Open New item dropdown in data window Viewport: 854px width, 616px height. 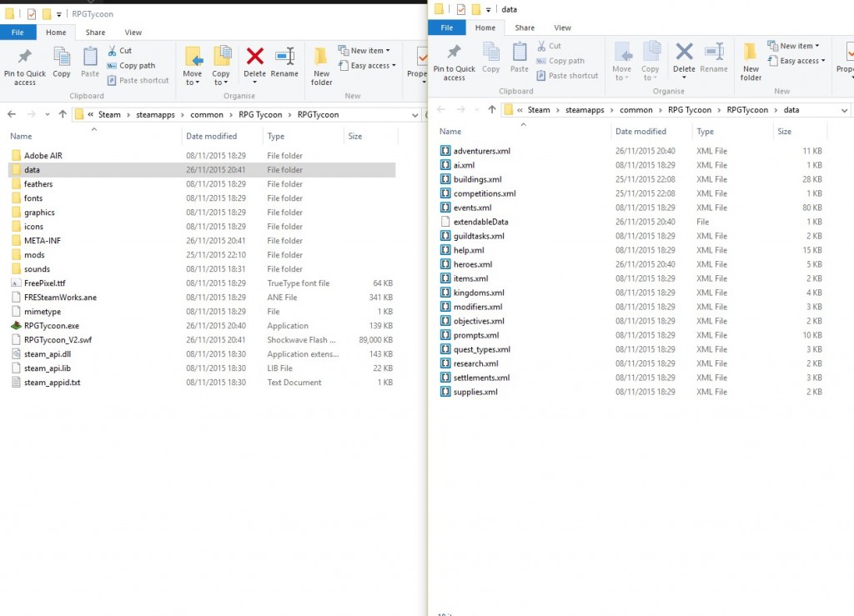794,46
